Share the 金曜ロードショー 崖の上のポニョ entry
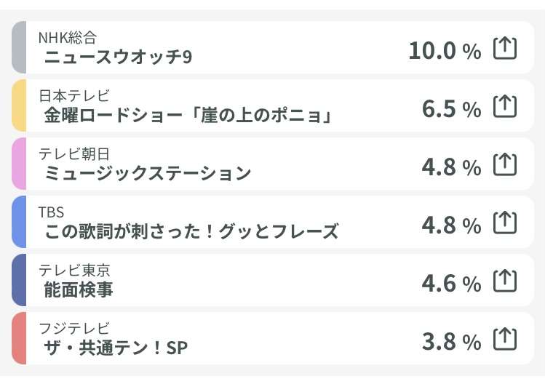 (x=505, y=106)
